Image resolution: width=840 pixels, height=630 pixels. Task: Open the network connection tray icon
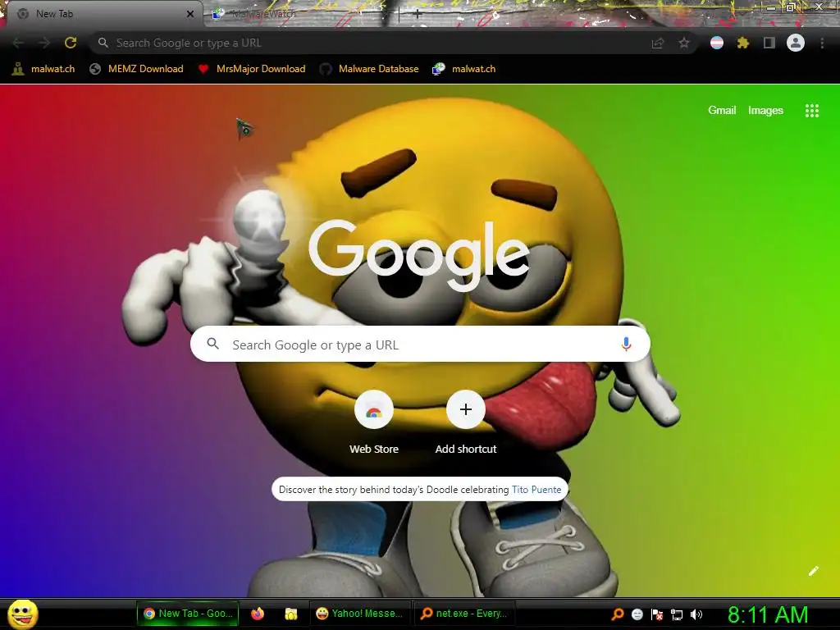click(677, 614)
